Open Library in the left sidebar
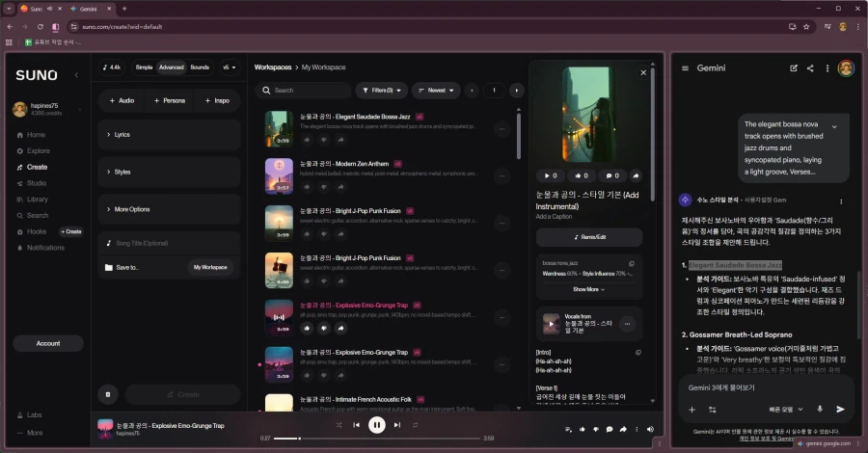868x453 pixels. (38, 200)
